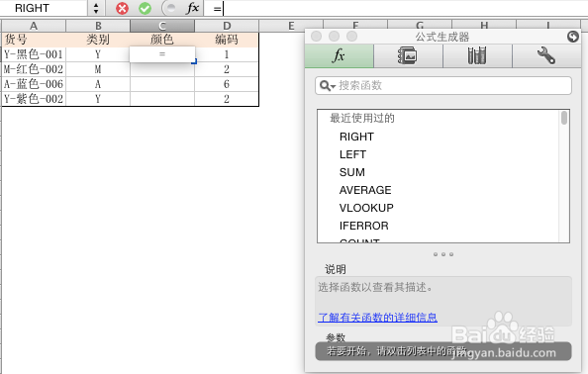The image size is (588, 374).
Task: Confirm formula with green checkmark
Action: pos(145,8)
